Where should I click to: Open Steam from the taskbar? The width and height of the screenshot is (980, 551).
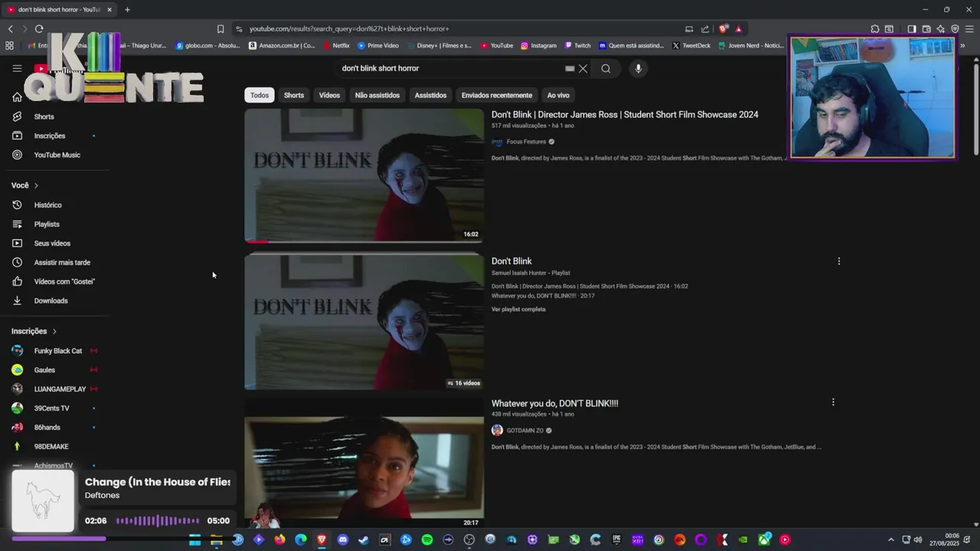tap(364, 540)
